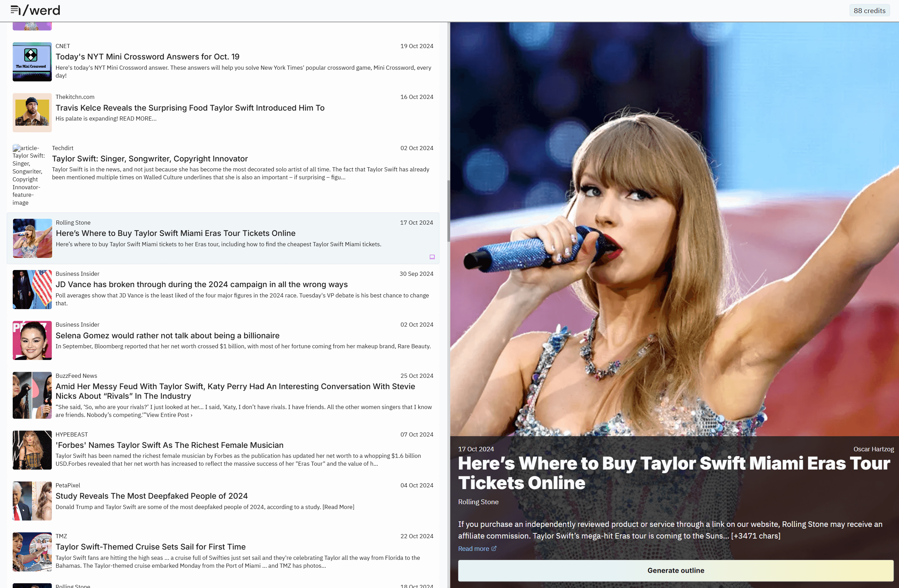Image resolution: width=899 pixels, height=588 pixels.
Task: Open the werd sidebar menu icon
Action: [15, 10]
